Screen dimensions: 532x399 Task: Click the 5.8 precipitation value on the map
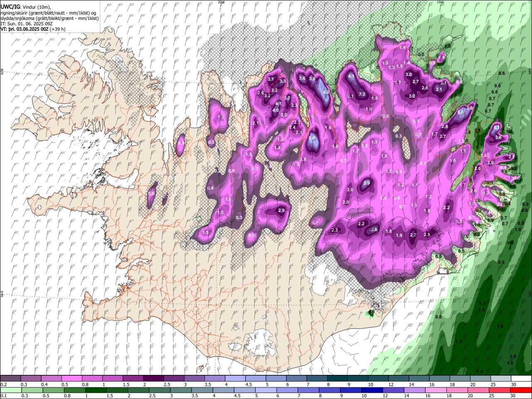461,112
